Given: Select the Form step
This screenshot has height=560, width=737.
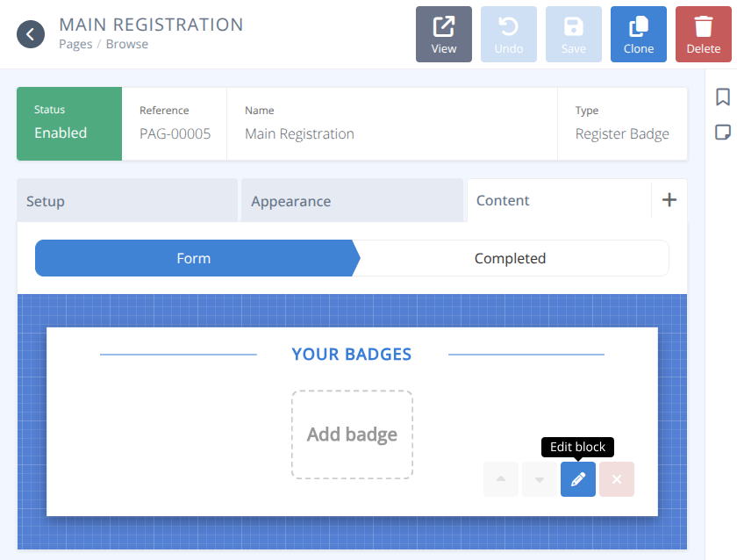Looking at the screenshot, I should tap(193, 258).
